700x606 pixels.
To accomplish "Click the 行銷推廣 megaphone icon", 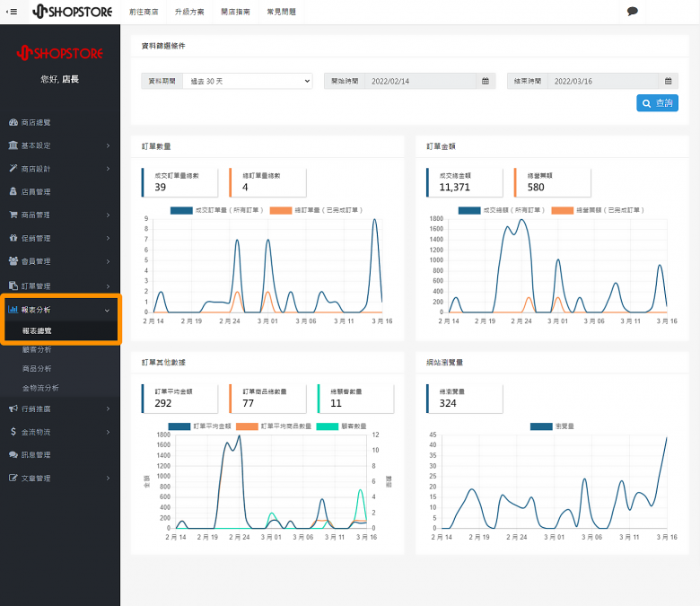I will point(13,408).
